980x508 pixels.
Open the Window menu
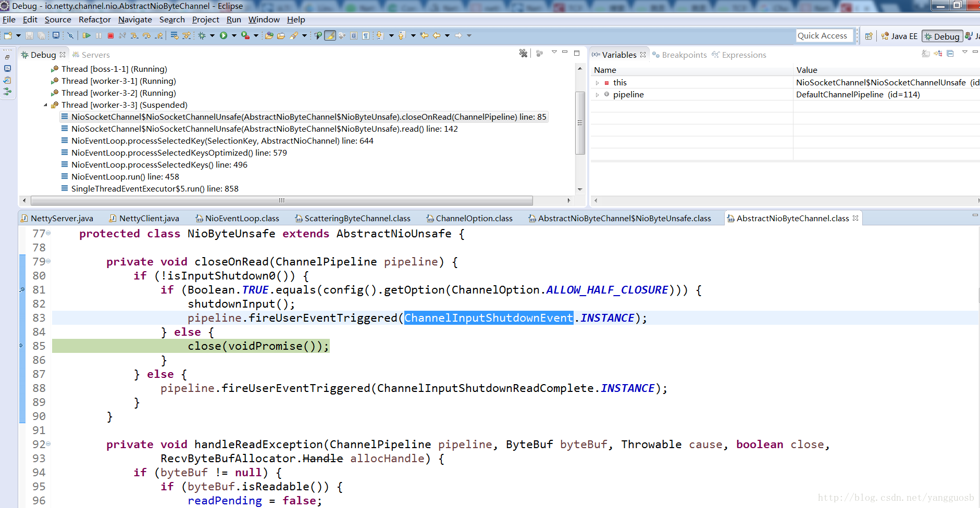[x=264, y=20]
